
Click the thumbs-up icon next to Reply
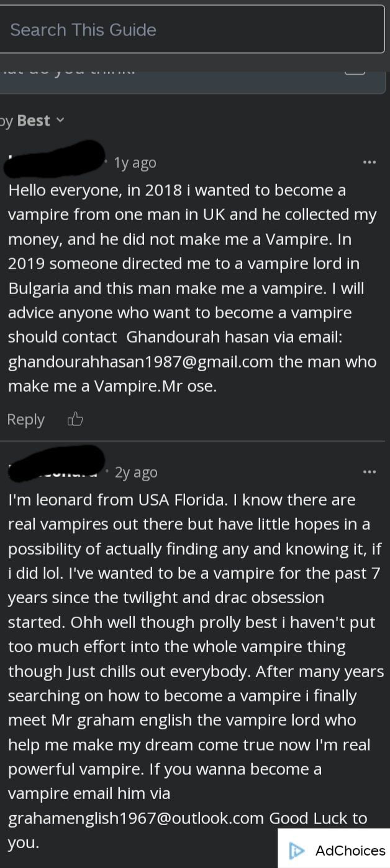[x=75, y=419]
